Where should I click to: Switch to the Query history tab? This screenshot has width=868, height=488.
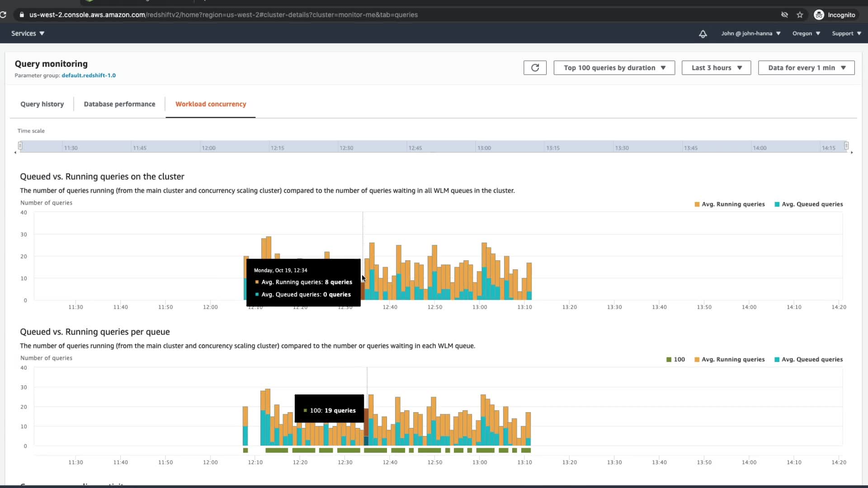point(42,104)
